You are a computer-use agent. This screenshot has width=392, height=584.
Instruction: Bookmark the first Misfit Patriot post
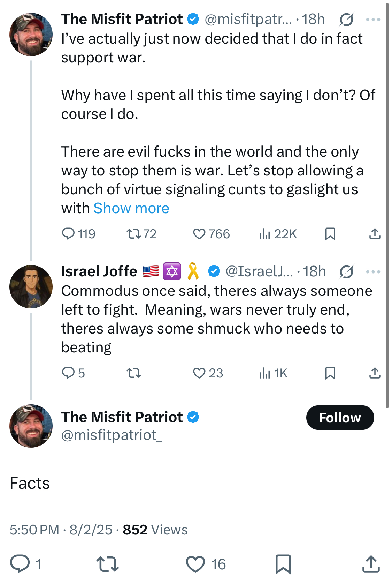pos(330,234)
